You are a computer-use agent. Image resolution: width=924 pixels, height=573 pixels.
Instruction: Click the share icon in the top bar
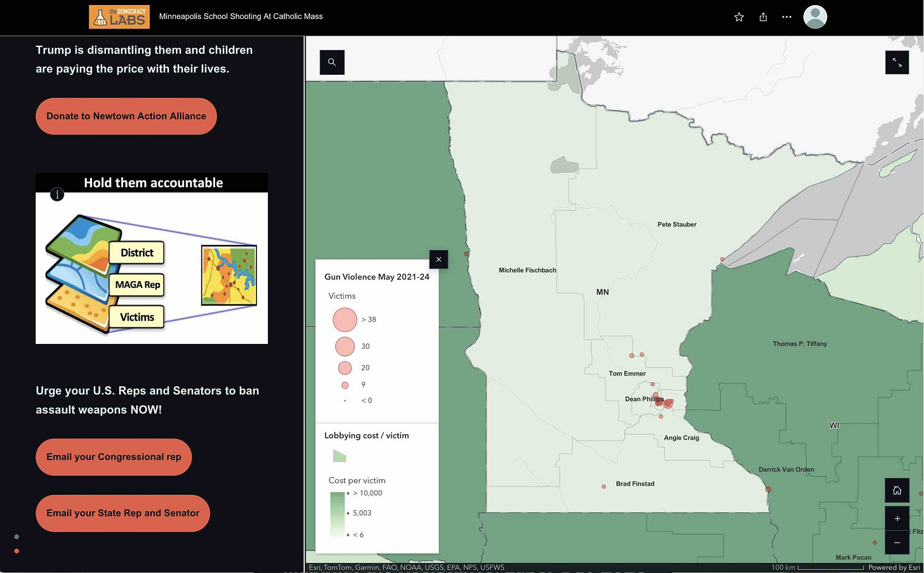click(x=763, y=17)
